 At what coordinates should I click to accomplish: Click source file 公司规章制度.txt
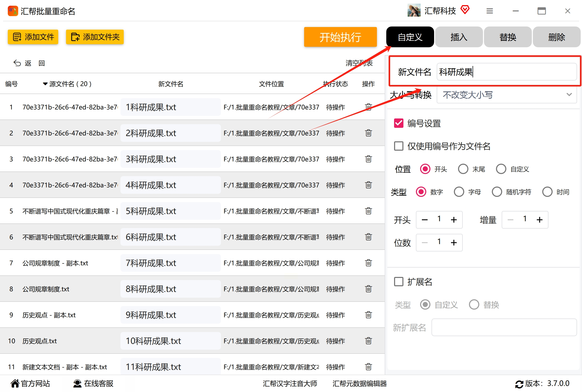pyautogui.click(x=46, y=289)
